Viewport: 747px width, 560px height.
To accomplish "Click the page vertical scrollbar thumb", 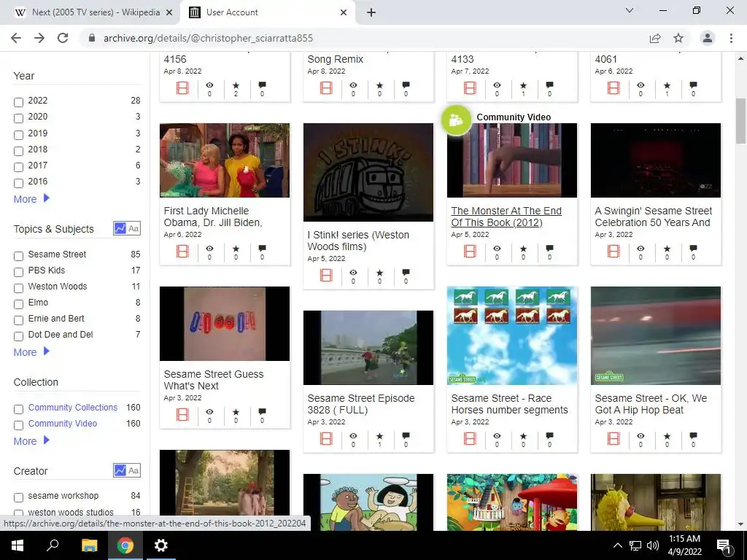I will pyautogui.click(x=740, y=121).
